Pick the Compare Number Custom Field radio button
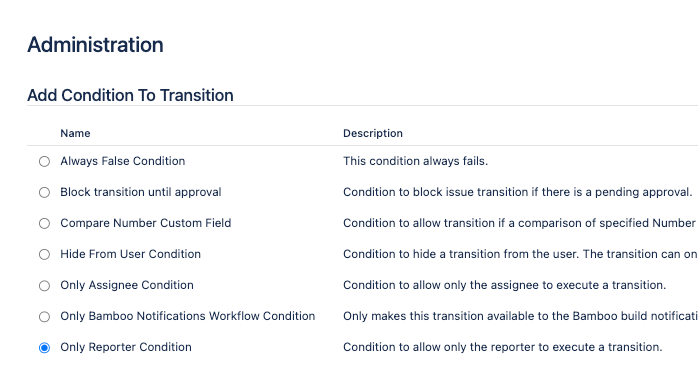The width and height of the screenshot is (698, 369). point(44,223)
